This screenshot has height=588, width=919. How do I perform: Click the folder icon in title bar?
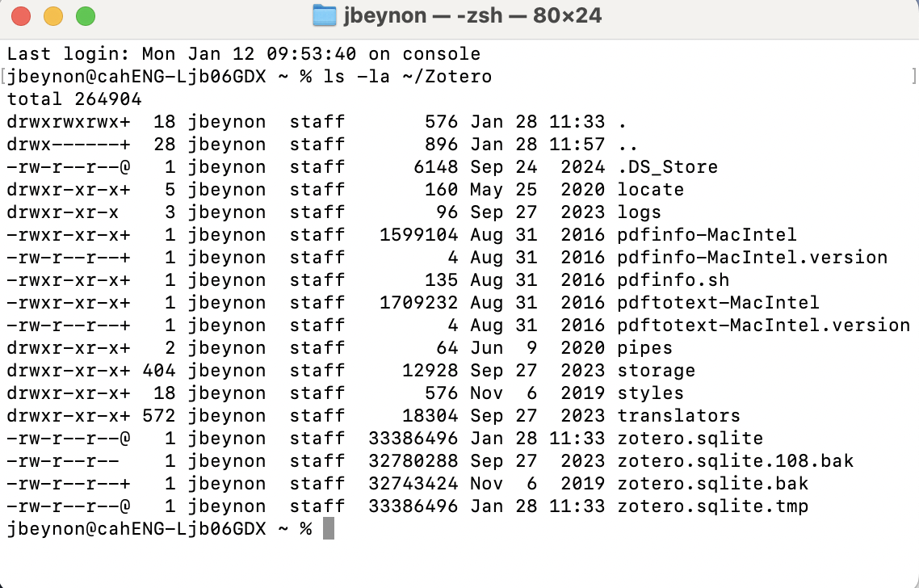[x=324, y=15]
